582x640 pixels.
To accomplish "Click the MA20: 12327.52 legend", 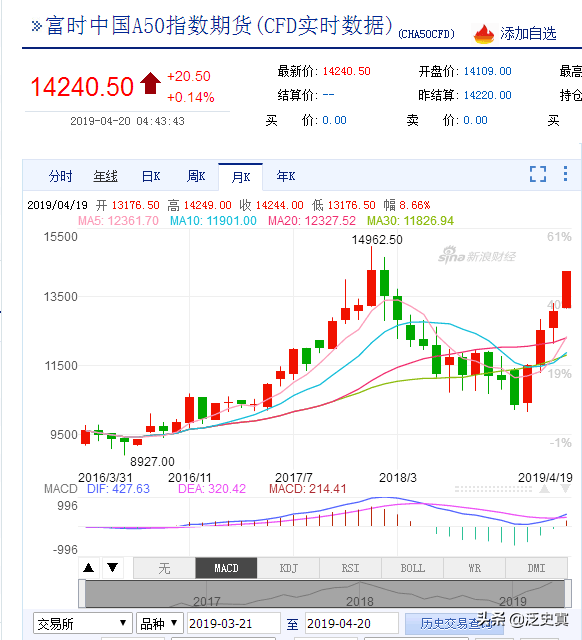I will [312, 221].
